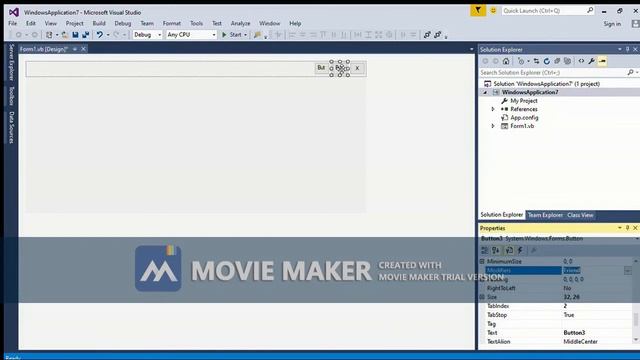Switch to the Team Explorer tab
The image size is (640, 360).
[x=545, y=215]
